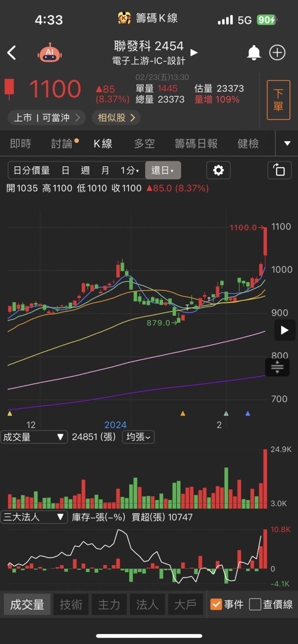Tap 單量 1445 value
The width and height of the screenshot is (298, 644).
pyautogui.click(x=156, y=88)
